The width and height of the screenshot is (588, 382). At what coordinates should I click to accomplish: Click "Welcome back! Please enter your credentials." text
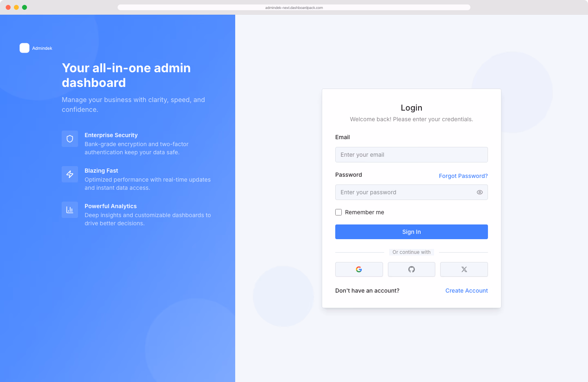click(412, 119)
